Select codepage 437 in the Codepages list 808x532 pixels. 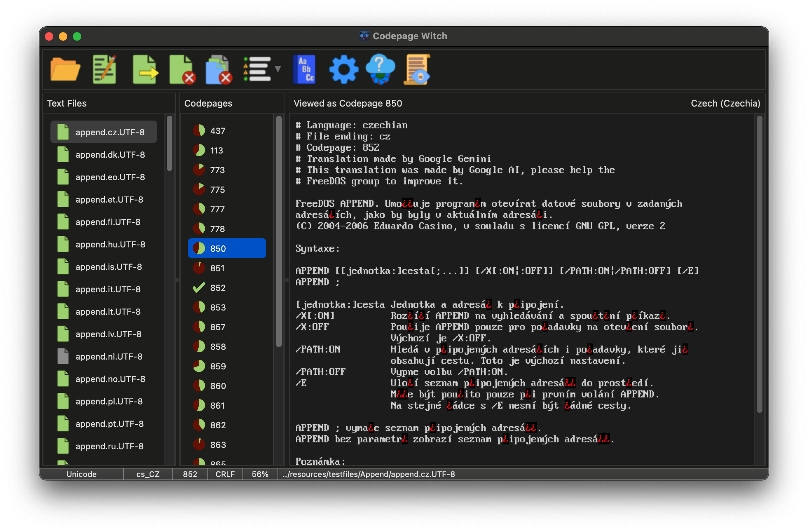217,131
